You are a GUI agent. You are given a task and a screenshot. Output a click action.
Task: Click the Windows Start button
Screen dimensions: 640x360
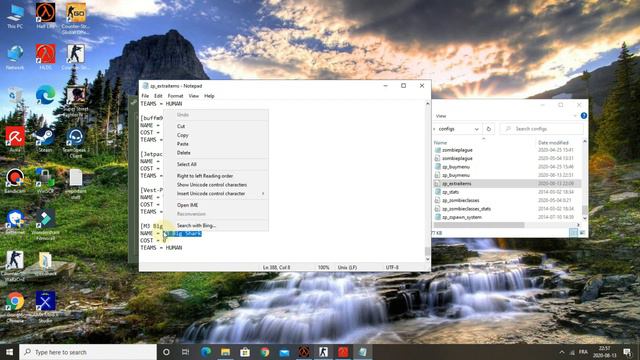[9, 352]
